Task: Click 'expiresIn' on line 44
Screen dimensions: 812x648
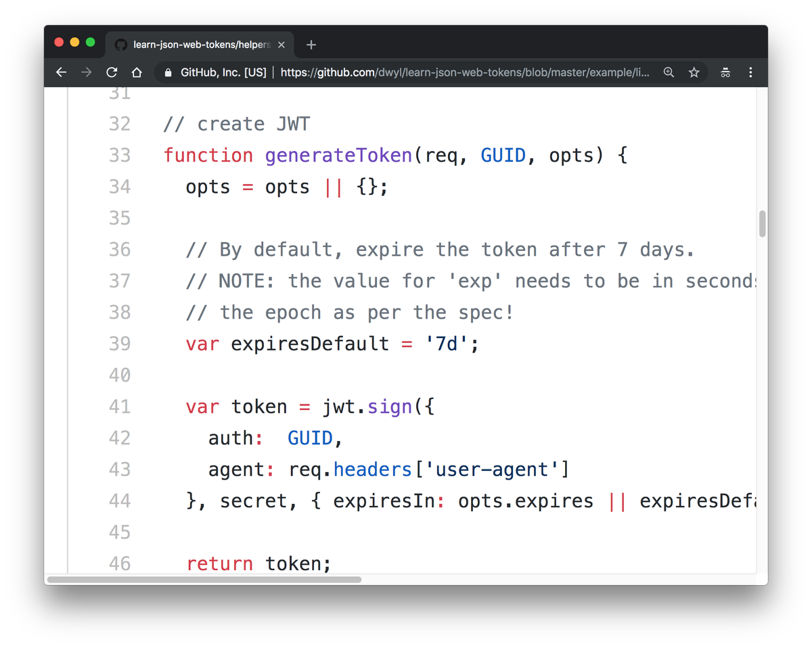Action: tap(384, 501)
